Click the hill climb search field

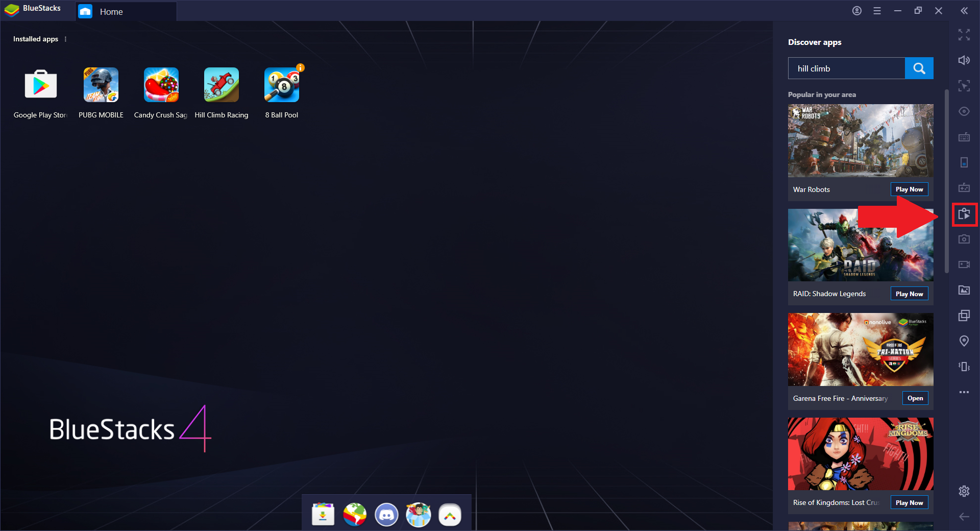tap(846, 68)
